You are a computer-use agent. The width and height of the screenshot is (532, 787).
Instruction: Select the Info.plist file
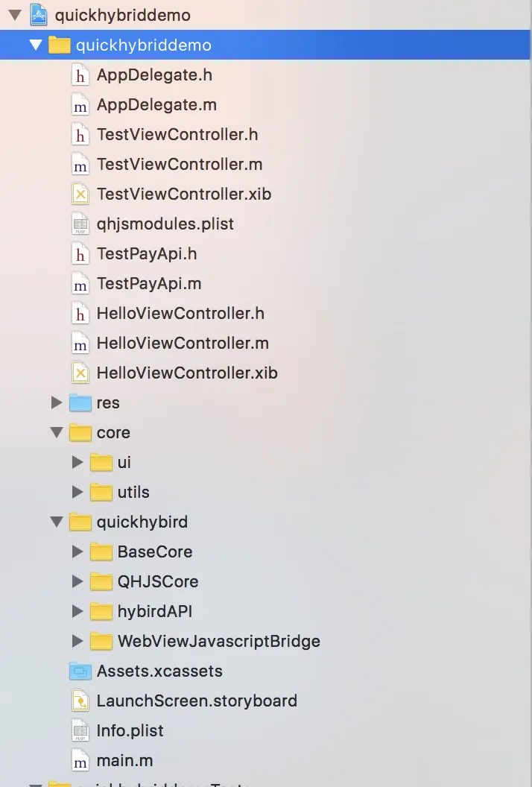(130, 731)
